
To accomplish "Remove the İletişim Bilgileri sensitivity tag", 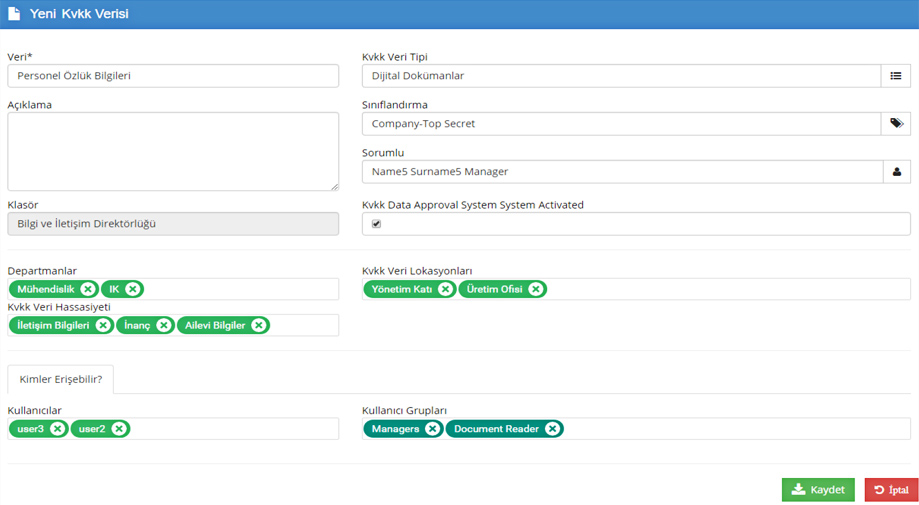I will (x=102, y=325).
